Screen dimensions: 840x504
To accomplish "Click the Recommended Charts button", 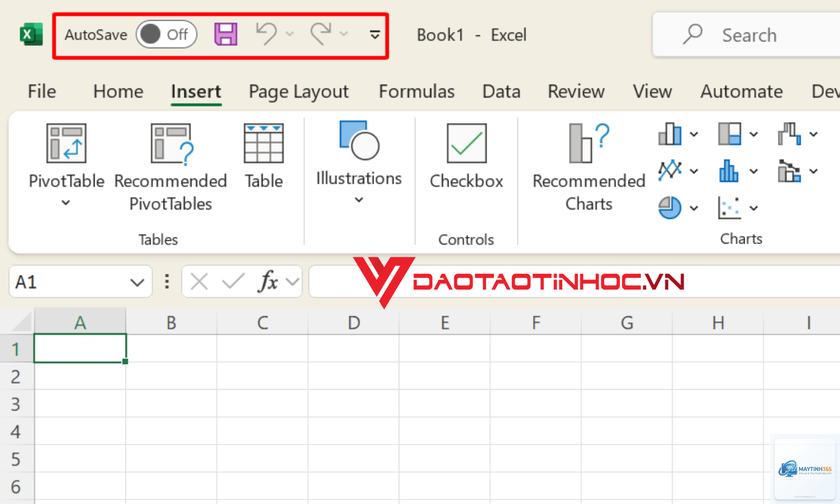I will [x=589, y=168].
